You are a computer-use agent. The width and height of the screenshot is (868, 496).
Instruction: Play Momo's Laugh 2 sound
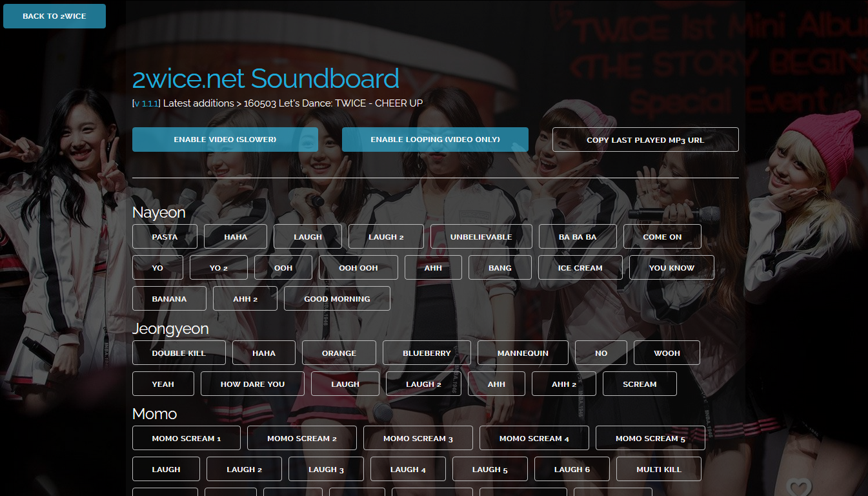[244, 469]
